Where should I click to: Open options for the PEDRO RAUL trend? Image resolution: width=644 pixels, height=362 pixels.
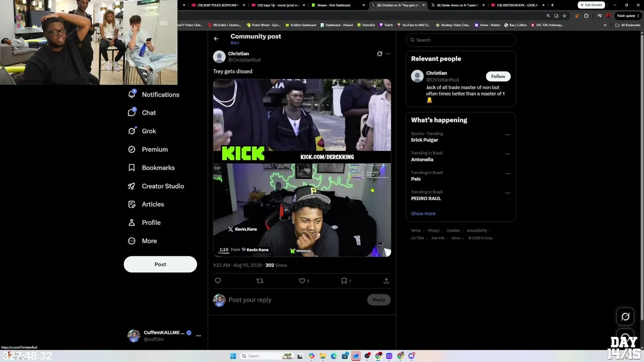coord(507,193)
